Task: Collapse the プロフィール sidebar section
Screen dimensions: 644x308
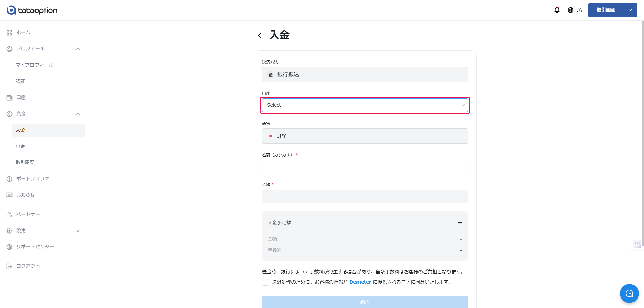Action: pos(78,49)
